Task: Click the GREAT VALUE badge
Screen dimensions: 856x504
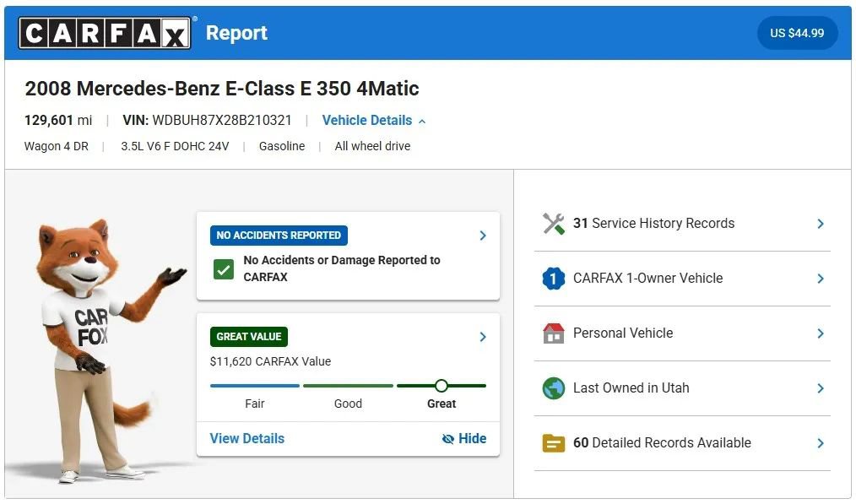Action: pos(249,337)
